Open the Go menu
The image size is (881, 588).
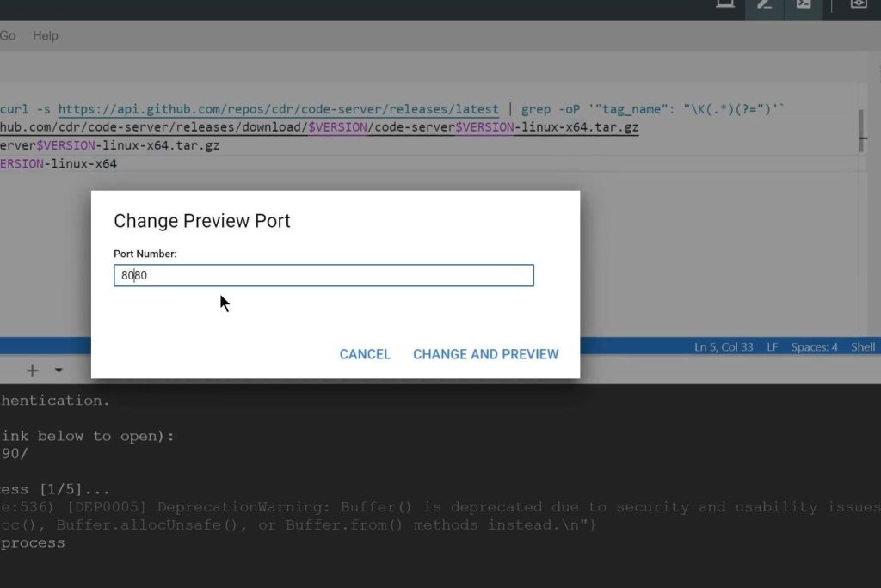8,35
